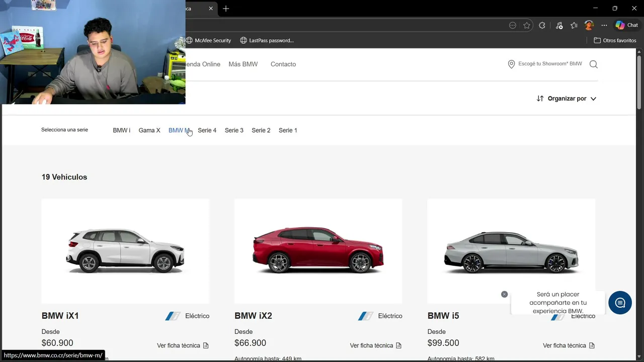Open the browser settings and more menu
The height and width of the screenshot is (362, 644).
(x=604, y=25)
